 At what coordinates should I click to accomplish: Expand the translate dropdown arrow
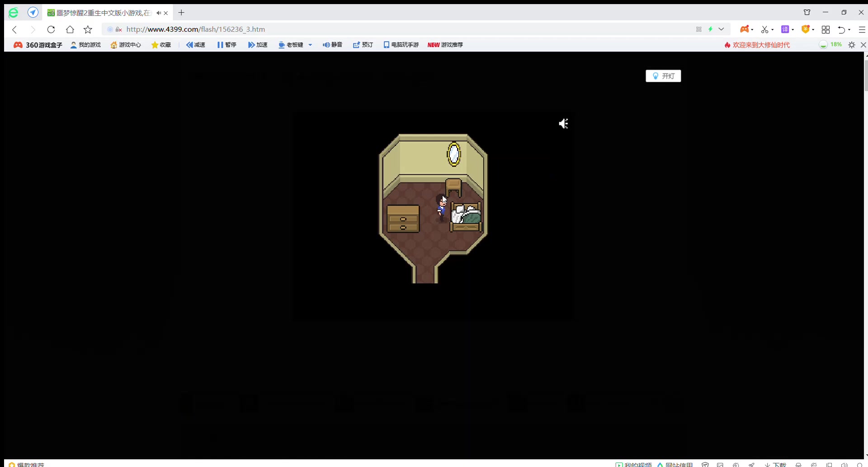(793, 30)
